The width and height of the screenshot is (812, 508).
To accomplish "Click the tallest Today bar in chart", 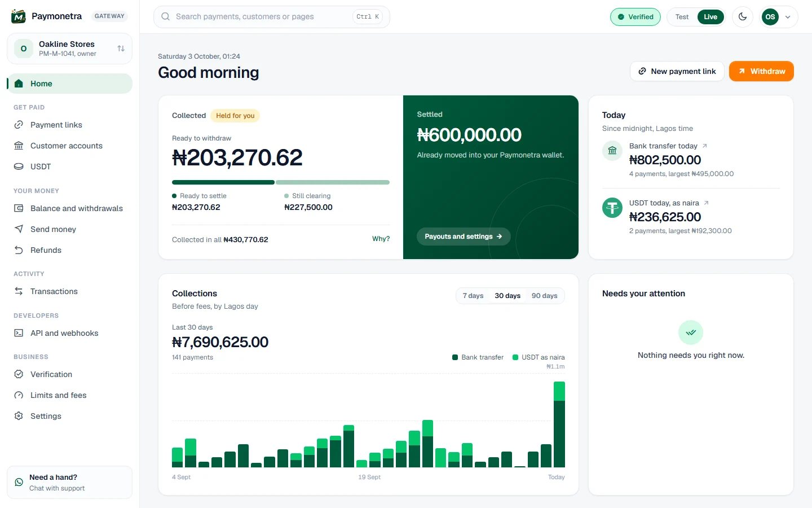I will click(x=559, y=424).
